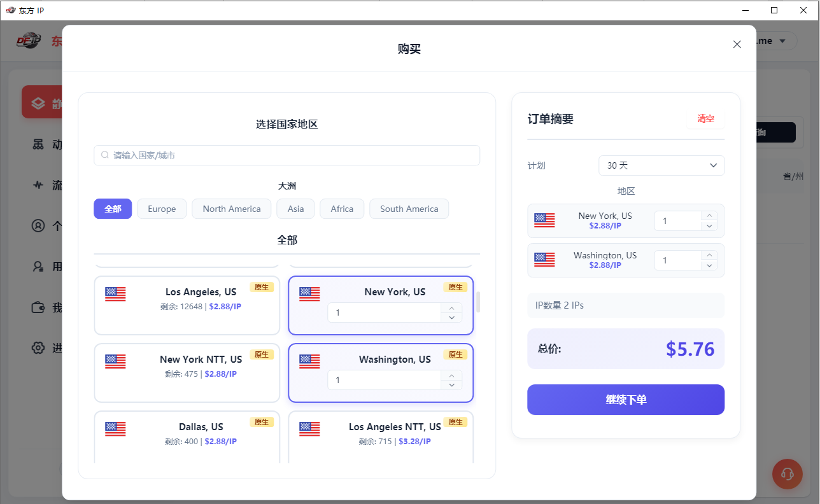
Task: Click the orange customer support headset icon
Action: click(787, 474)
